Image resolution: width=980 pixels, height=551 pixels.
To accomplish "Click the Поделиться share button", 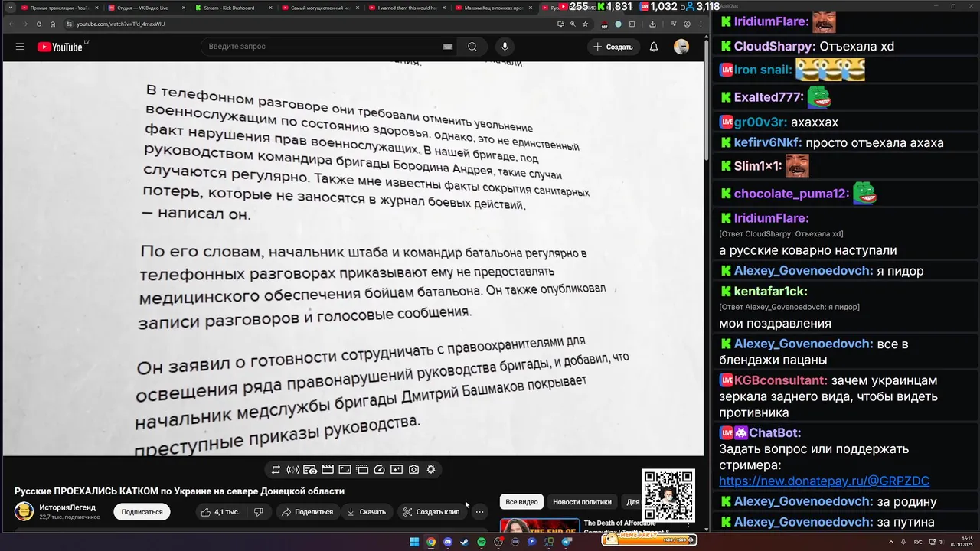I will (306, 512).
